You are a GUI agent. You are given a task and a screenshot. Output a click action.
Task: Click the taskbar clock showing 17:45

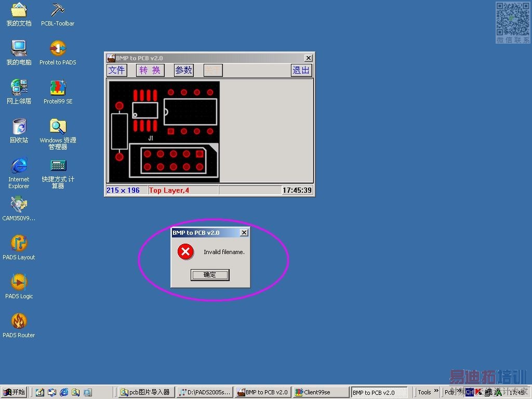tap(517, 393)
